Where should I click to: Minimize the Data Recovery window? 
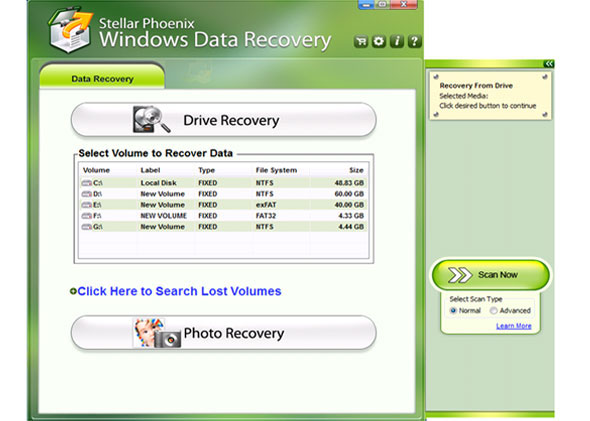pyautogui.click(x=366, y=5)
